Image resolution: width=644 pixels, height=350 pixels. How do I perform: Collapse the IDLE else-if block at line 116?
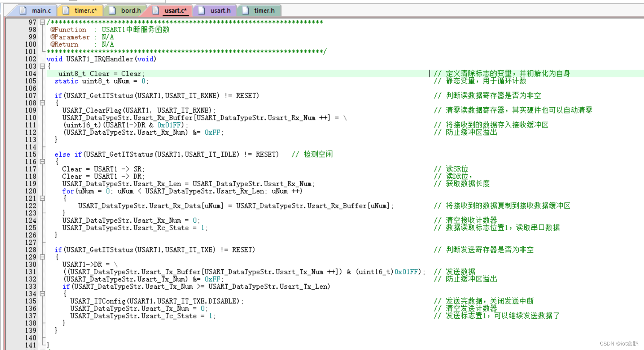[43, 161]
